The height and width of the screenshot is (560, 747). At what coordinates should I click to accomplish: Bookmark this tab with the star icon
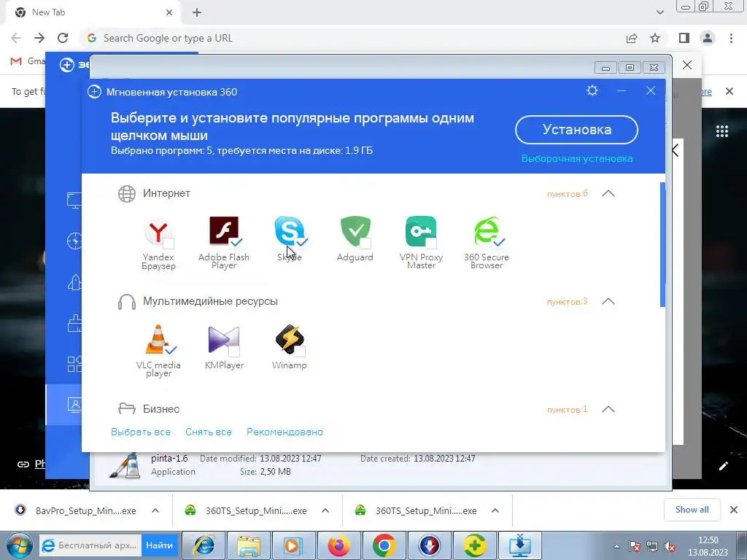(655, 38)
